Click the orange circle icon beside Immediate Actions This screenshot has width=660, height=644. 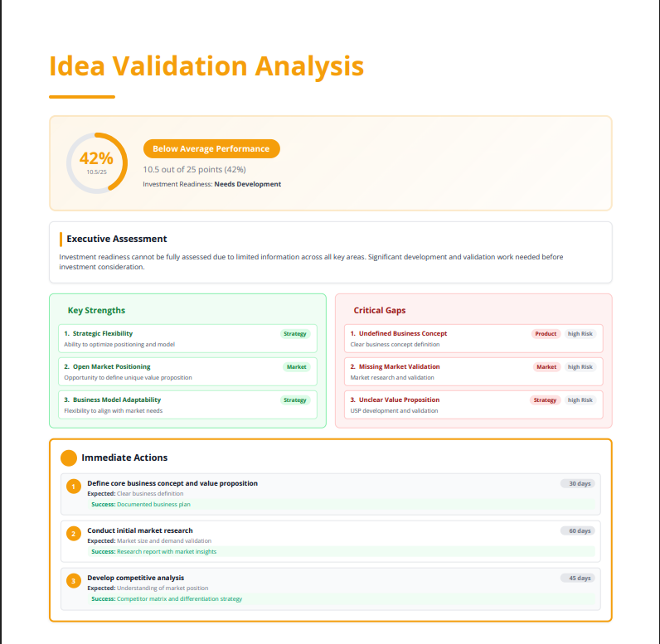coord(69,458)
